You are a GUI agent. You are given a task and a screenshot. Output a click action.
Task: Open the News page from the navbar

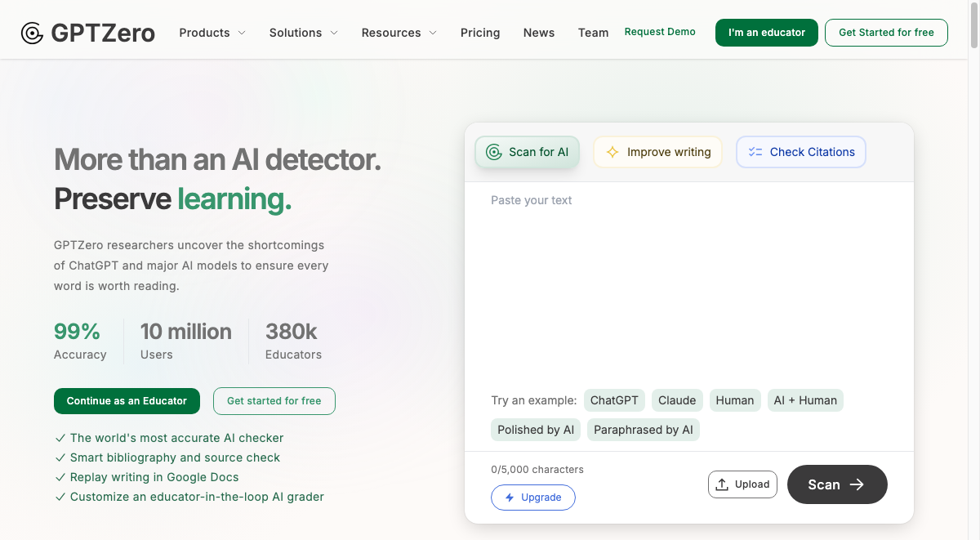coord(538,33)
